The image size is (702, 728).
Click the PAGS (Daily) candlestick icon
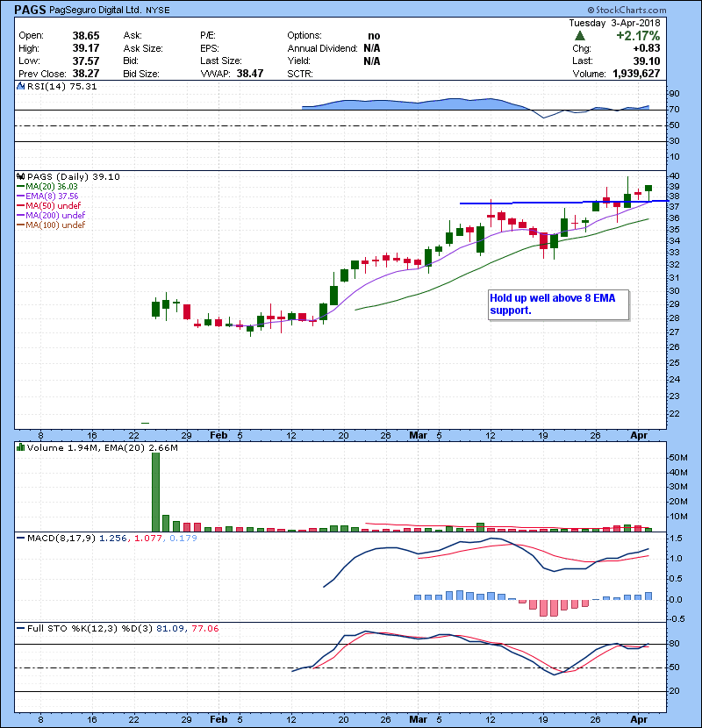[x=20, y=176]
